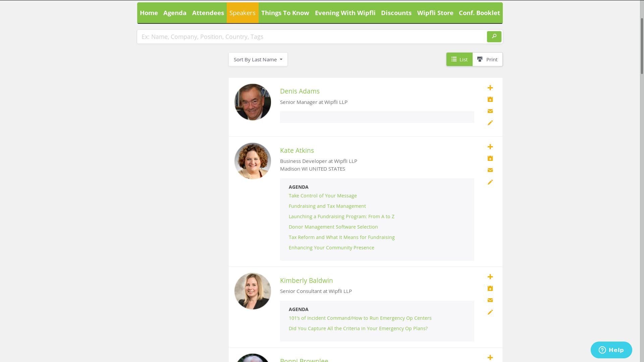This screenshot has height=362, width=644.
Task: Email Kate Atkins via envelope icon
Action: (x=490, y=170)
